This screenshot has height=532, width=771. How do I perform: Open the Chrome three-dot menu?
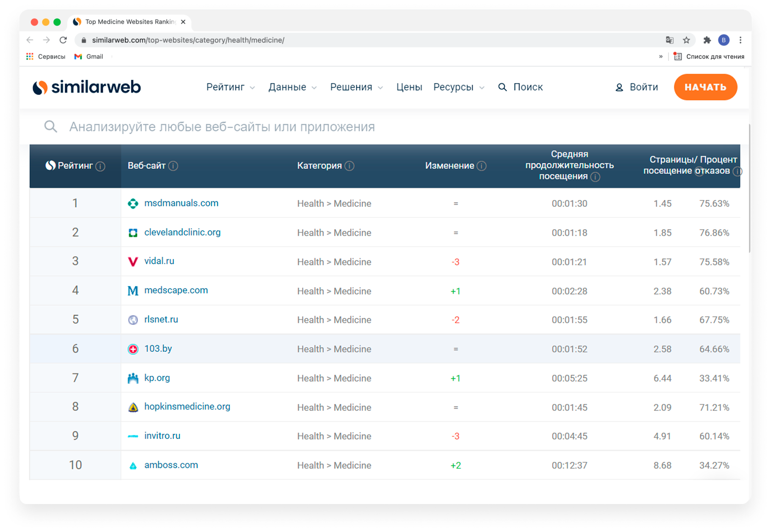(740, 40)
